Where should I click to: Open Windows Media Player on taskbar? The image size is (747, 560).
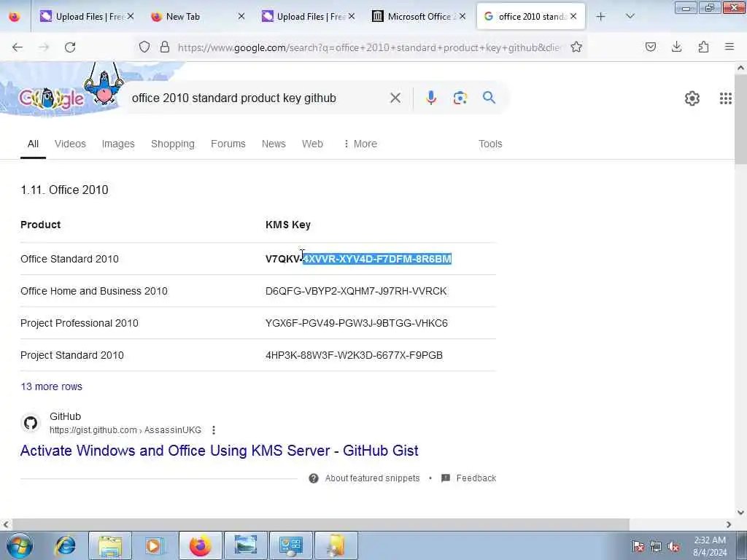154,545
